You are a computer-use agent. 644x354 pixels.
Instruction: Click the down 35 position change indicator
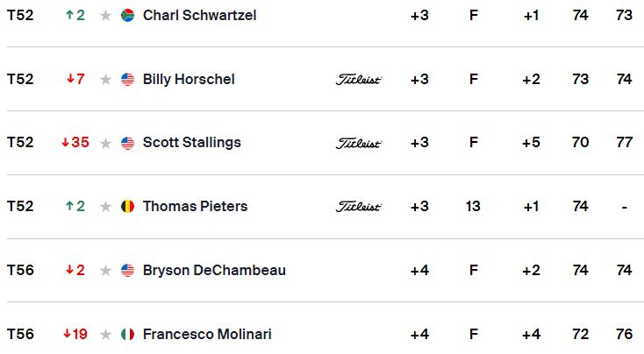75,142
